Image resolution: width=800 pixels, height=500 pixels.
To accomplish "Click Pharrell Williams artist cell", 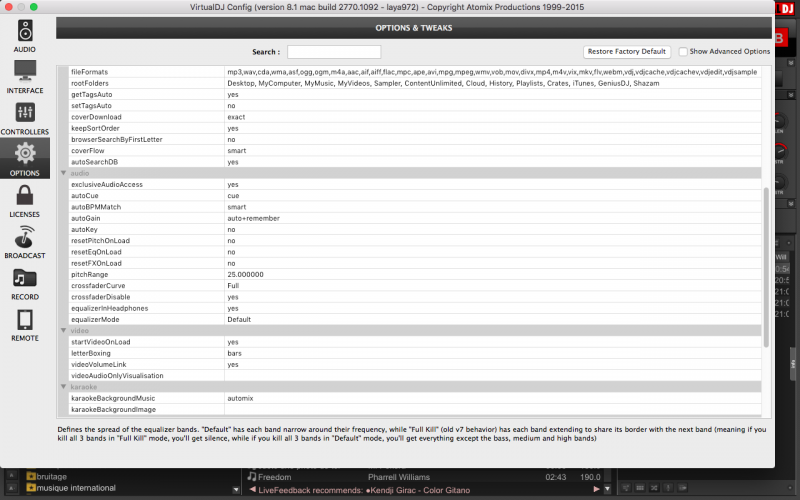I will 399,477.
